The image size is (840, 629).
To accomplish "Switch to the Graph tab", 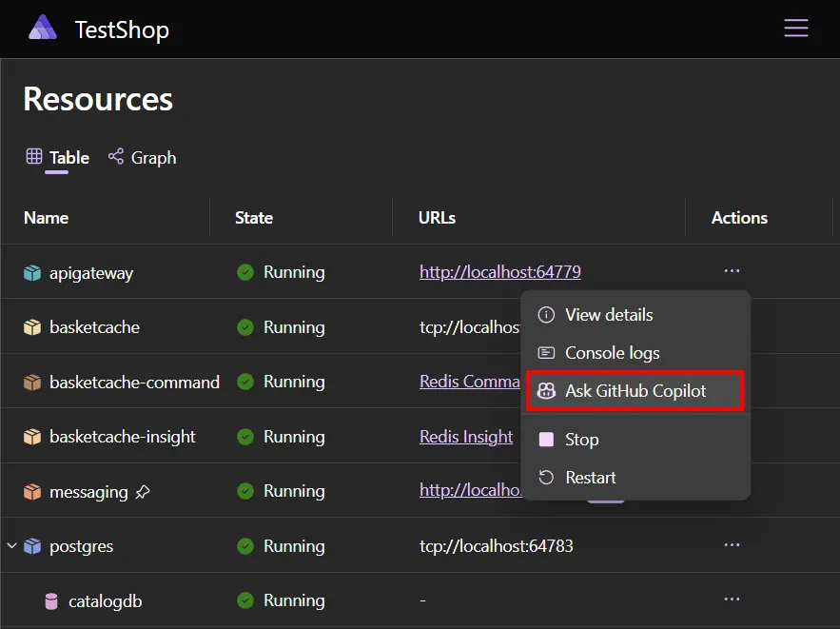I will pyautogui.click(x=152, y=157).
